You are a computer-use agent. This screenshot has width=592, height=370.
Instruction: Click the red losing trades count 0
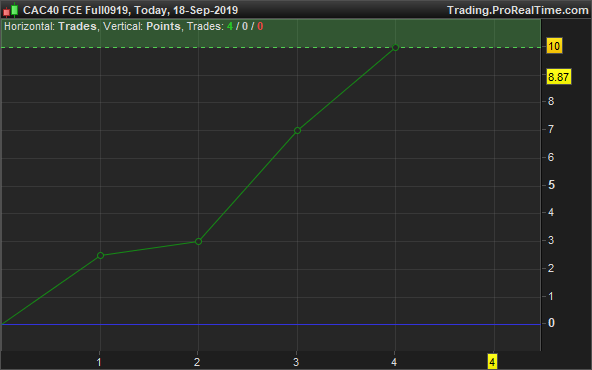point(260,26)
